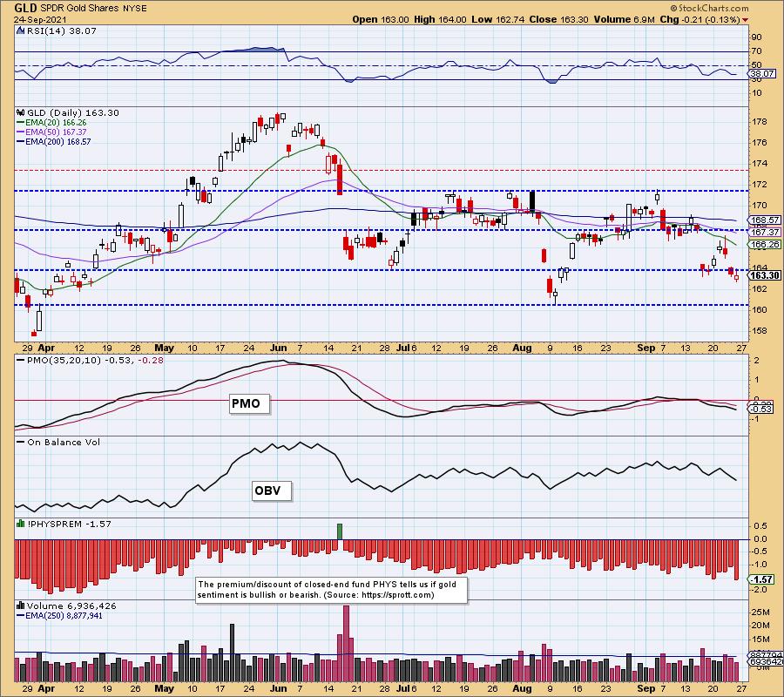This screenshot has width=784, height=697.
Task: Click the GLD ticker symbol title
Action: [25, 8]
